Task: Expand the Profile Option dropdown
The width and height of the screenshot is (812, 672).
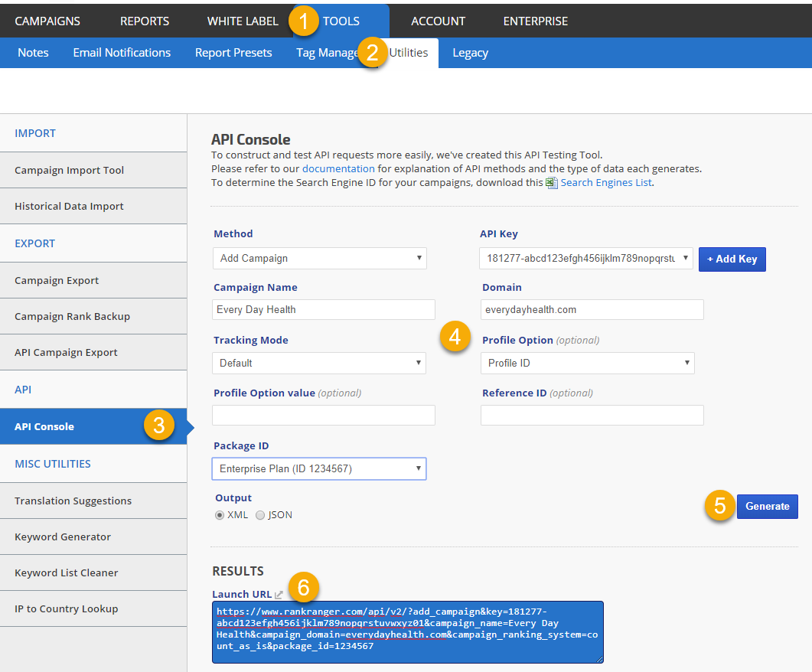Action: [588, 363]
